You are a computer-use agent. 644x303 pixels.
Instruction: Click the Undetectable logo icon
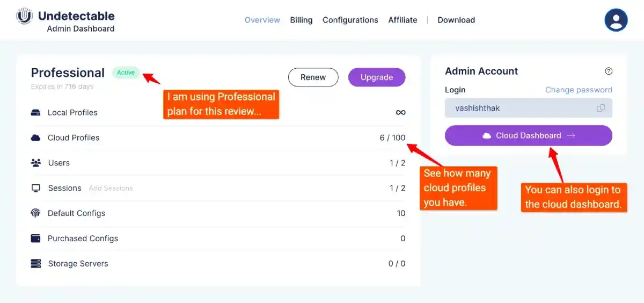[x=24, y=16]
